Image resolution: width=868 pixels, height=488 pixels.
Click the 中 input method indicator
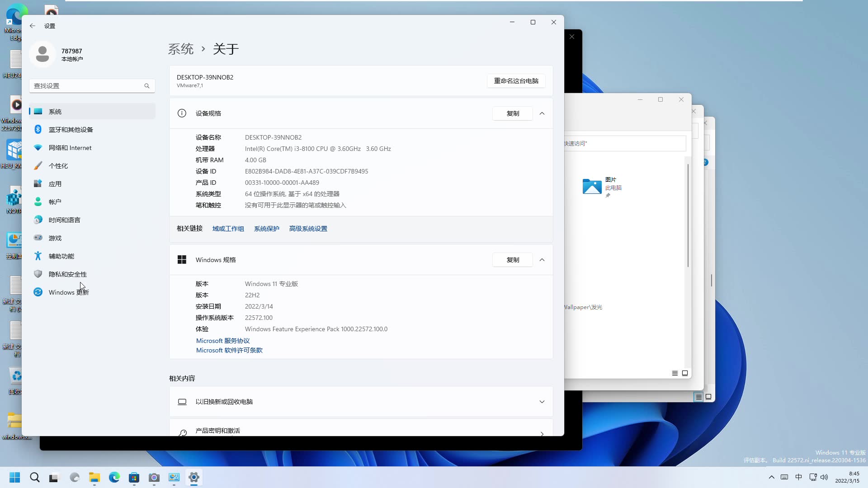pyautogui.click(x=799, y=478)
